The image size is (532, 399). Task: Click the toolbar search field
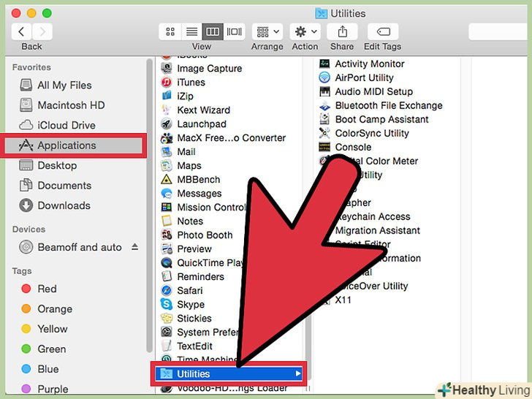(x=498, y=32)
